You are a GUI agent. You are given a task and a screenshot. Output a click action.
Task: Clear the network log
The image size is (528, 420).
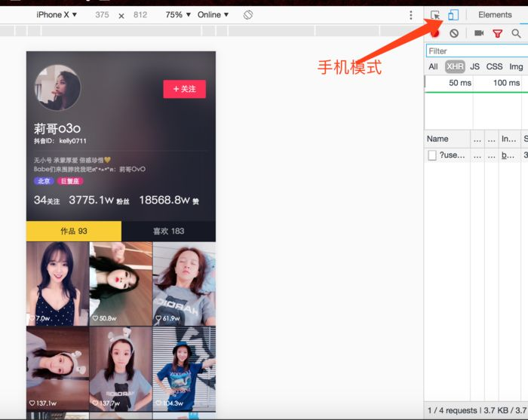(x=454, y=33)
